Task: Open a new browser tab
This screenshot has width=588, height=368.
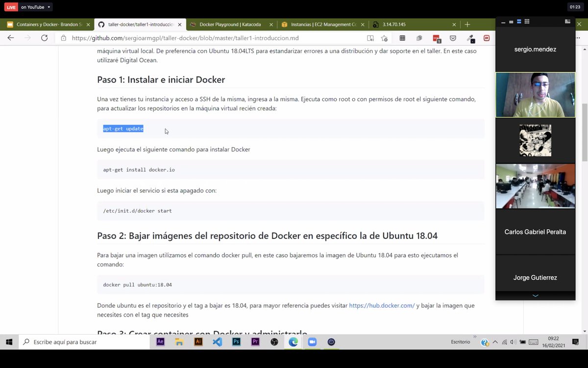Action: 467,24
